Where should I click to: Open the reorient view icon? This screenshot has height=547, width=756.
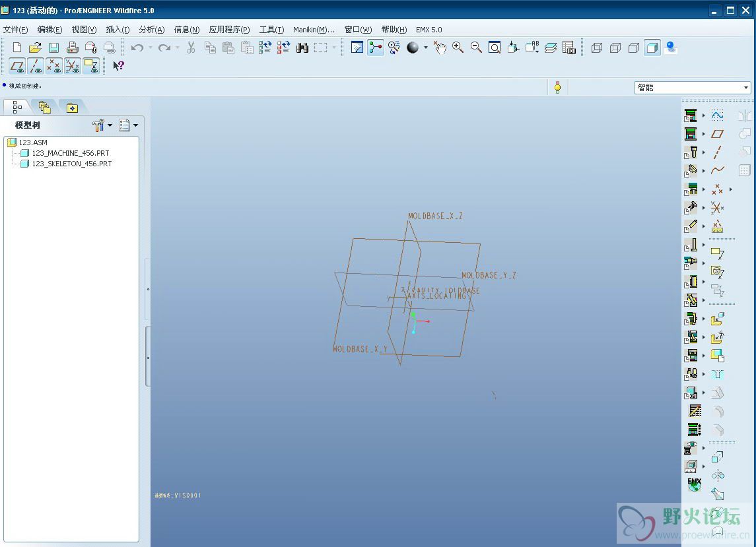tap(513, 48)
